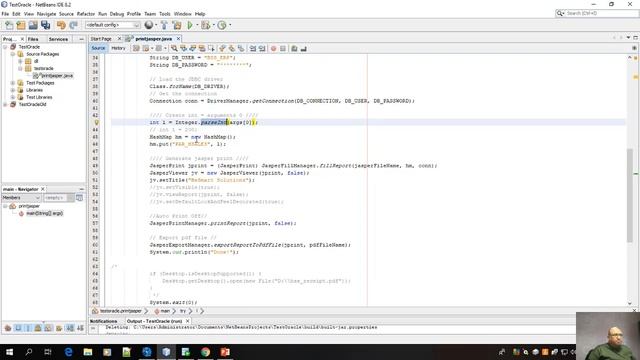Toggle Sort by Name button in Navigator
The width and height of the screenshot is (640, 360).
(70, 328)
